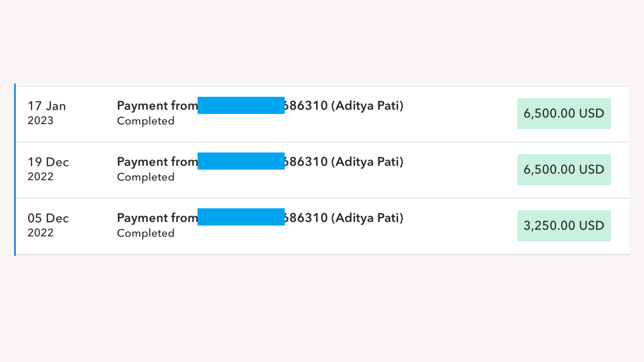Select the 6,500.00 USD badge for 17 Jan
The height and width of the screenshot is (362, 644).
pos(563,113)
